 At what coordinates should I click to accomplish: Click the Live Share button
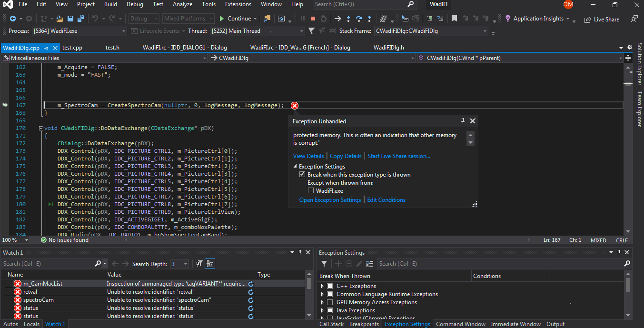tap(602, 20)
